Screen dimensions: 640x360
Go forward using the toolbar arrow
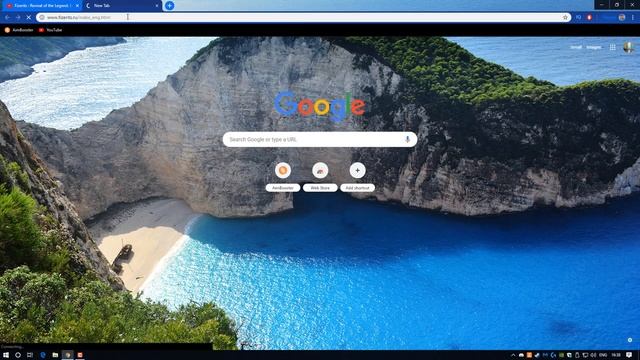tap(18, 18)
